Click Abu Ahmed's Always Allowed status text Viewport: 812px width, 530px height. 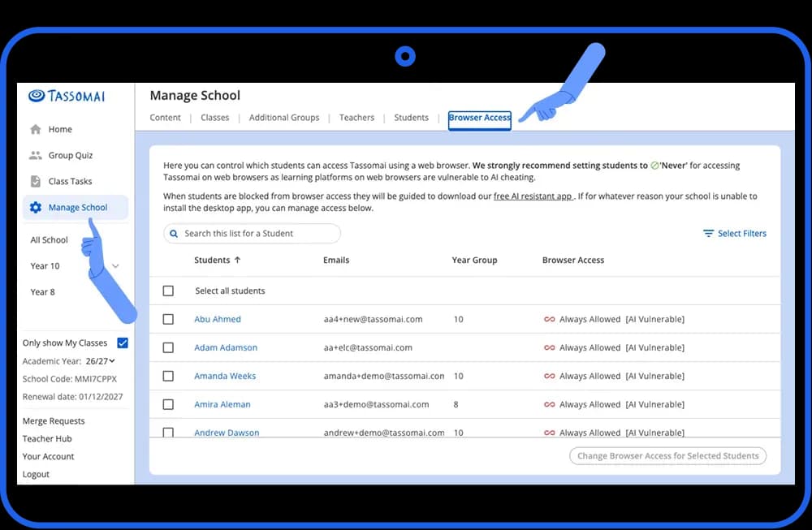coord(590,319)
